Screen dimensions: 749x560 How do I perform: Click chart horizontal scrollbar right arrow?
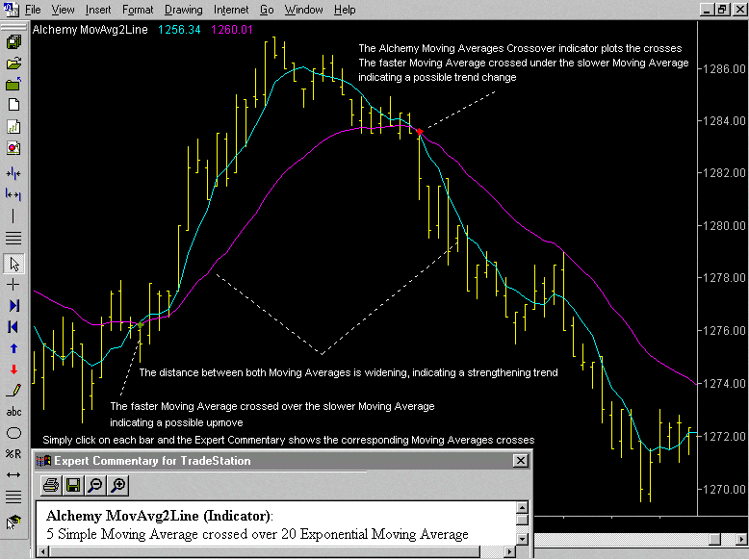coord(740,540)
